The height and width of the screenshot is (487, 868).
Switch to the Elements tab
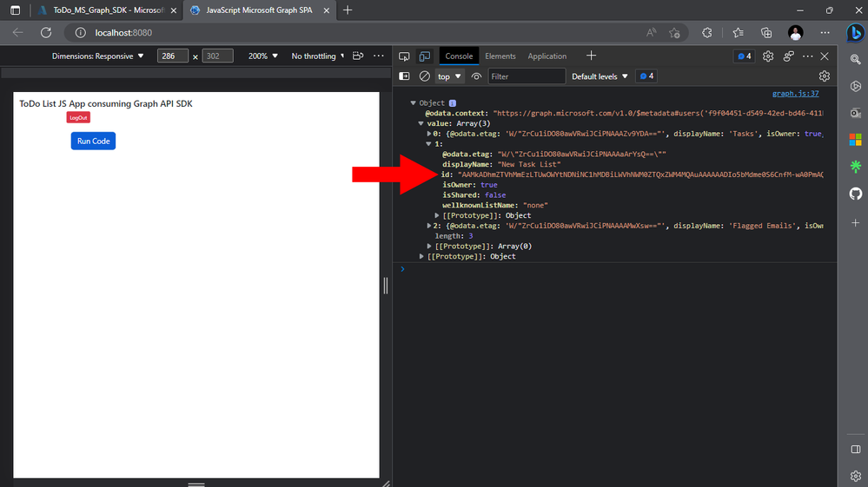click(500, 56)
